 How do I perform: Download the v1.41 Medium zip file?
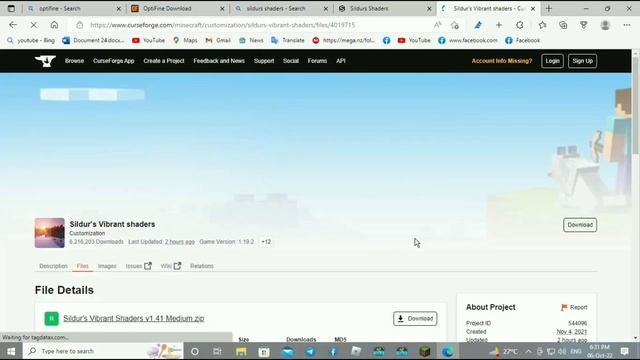point(415,318)
